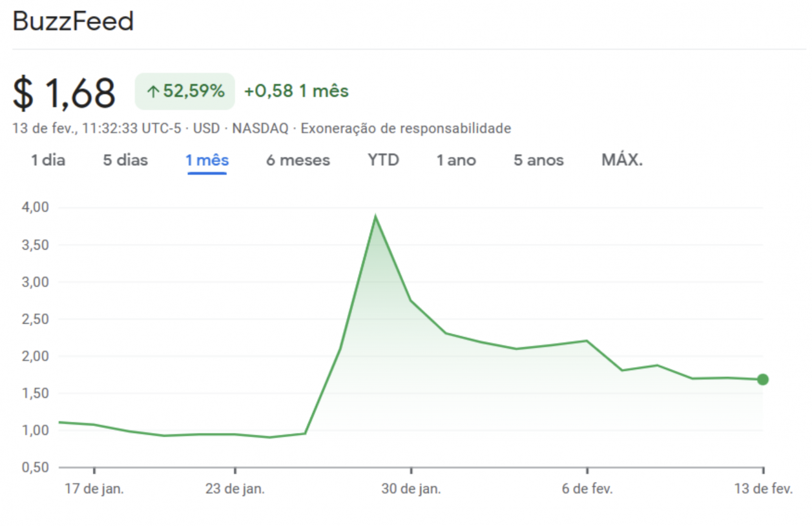Click the 23 de jan. axis label
Viewport: 812px width, 526px height.
(235, 489)
